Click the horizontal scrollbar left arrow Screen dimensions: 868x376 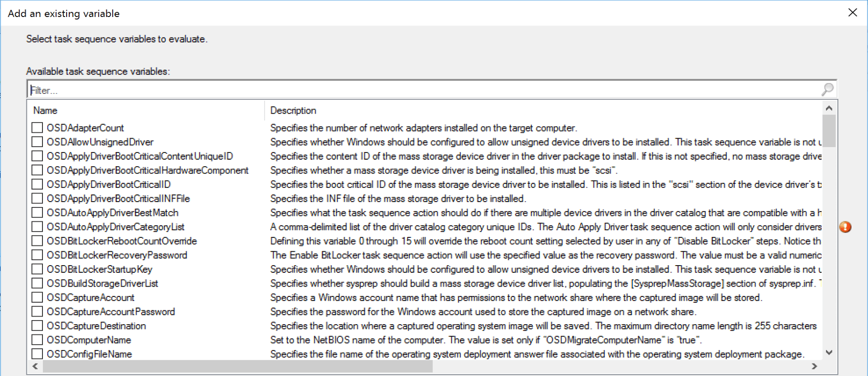tap(35, 366)
